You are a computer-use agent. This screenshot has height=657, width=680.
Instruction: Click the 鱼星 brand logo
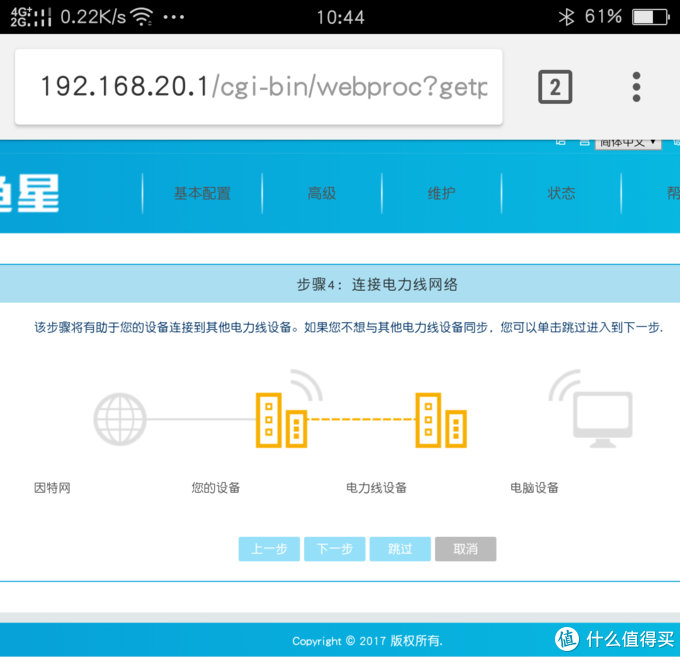(30, 192)
